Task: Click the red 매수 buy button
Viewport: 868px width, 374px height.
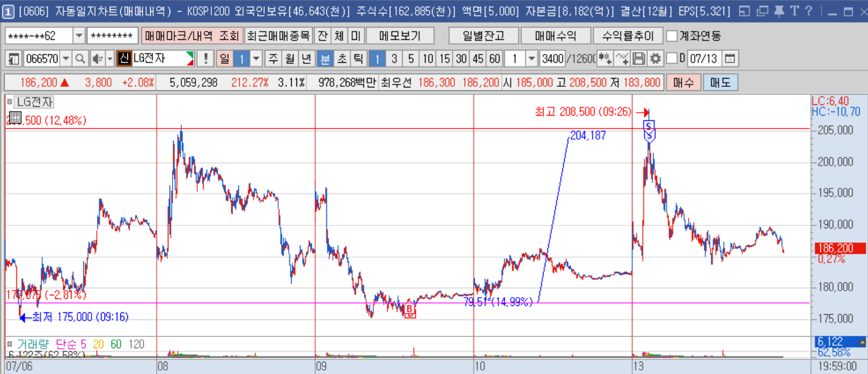Action: (x=684, y=83)
